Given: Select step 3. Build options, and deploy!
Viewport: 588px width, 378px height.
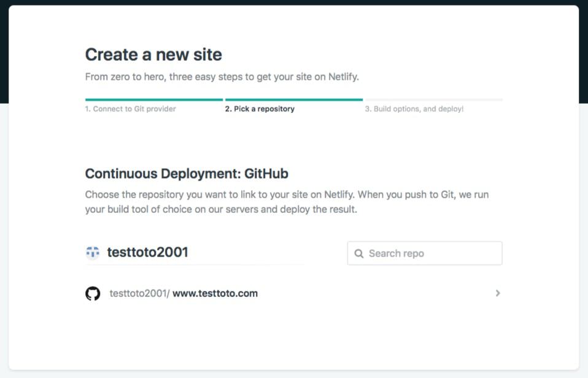Looking at the screenshot, I should (x=414, y=109).
